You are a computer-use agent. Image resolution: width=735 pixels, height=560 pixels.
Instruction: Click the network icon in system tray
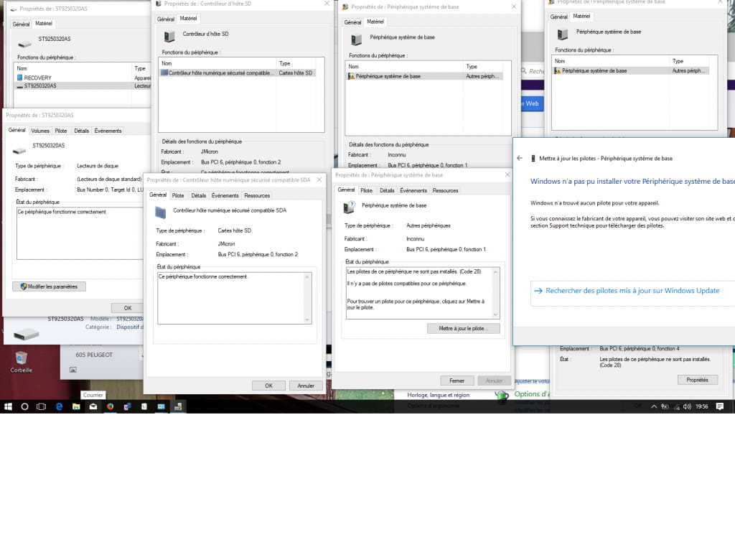tap(676, 407)
